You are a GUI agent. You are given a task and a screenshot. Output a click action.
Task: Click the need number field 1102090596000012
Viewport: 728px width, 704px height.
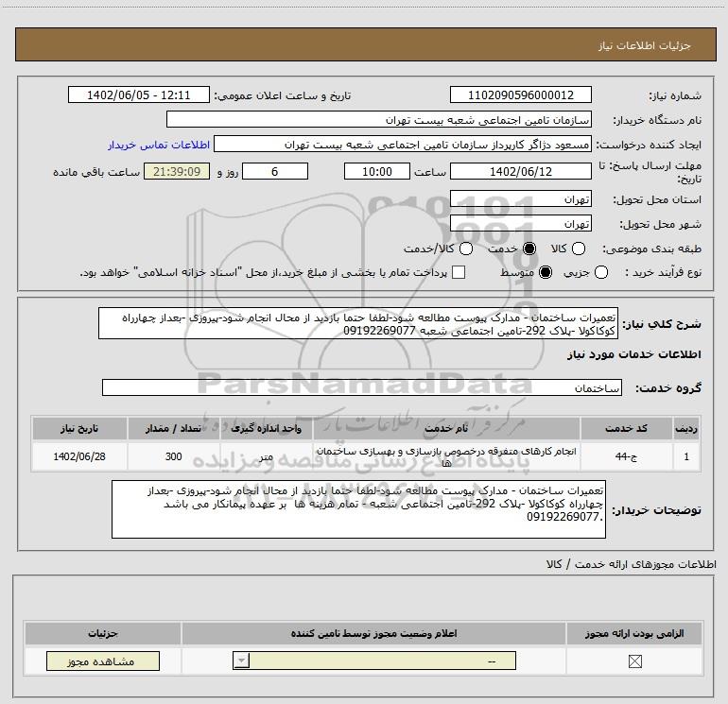coord(520,95)
